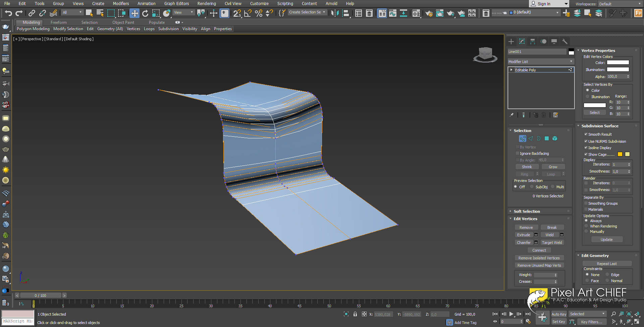Expand the Editable Poly stack entry
The image size is (644, 327).
click(511, 70)
